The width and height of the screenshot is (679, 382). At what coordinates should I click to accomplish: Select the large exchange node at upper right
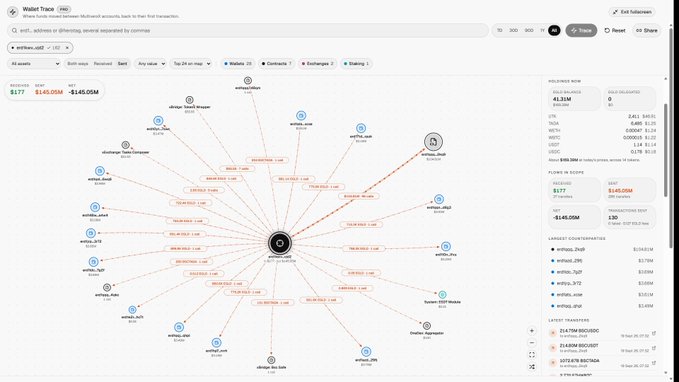[433, 142]
